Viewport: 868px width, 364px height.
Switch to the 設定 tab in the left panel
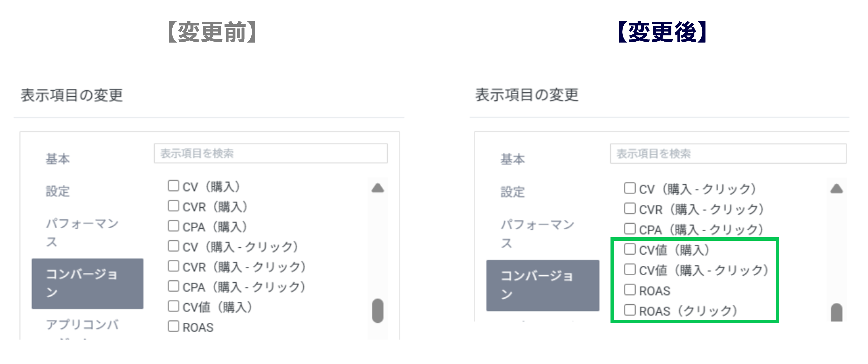(x=58, y=191)
